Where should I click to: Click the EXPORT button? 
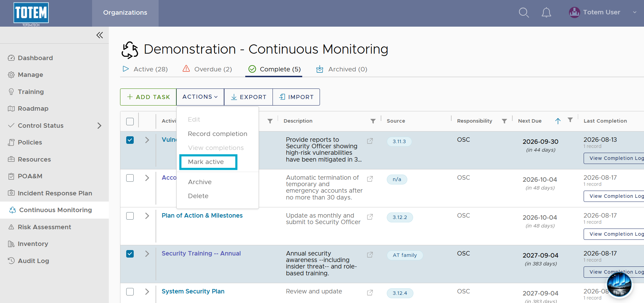point(248,97)
